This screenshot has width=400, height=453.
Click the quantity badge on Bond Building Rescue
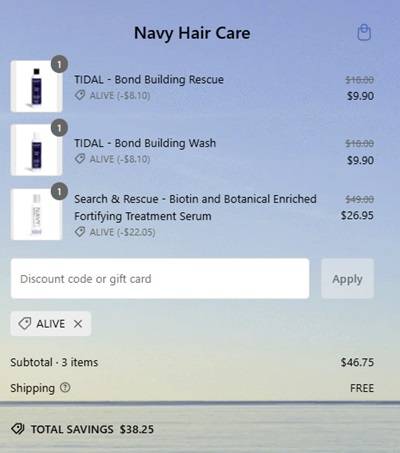[59, 64]
